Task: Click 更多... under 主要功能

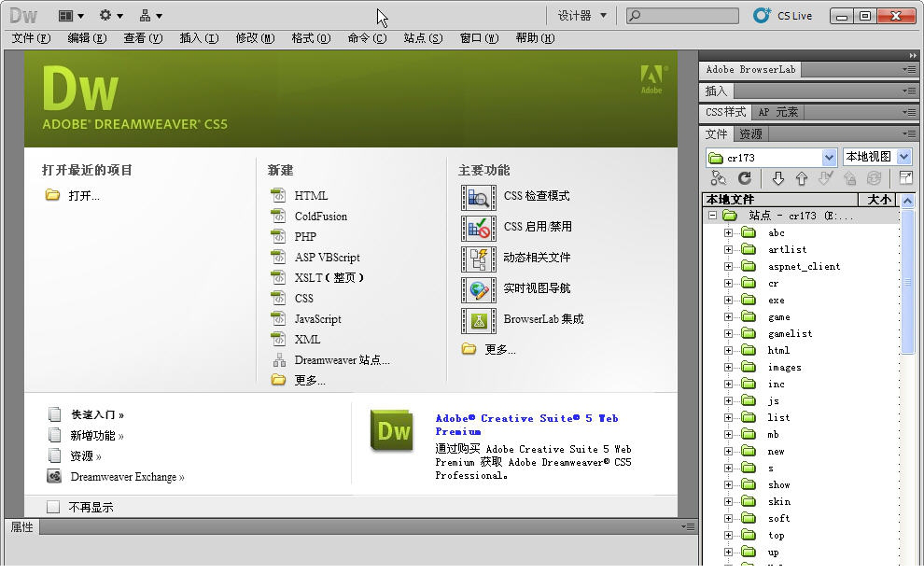Action: tap(499, 349)
